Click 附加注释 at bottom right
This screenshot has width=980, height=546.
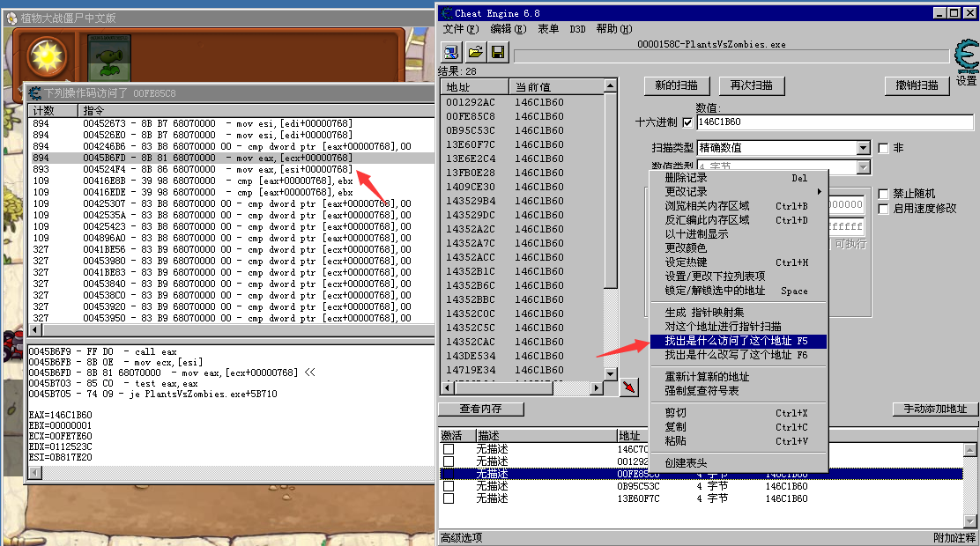(954, 538)
